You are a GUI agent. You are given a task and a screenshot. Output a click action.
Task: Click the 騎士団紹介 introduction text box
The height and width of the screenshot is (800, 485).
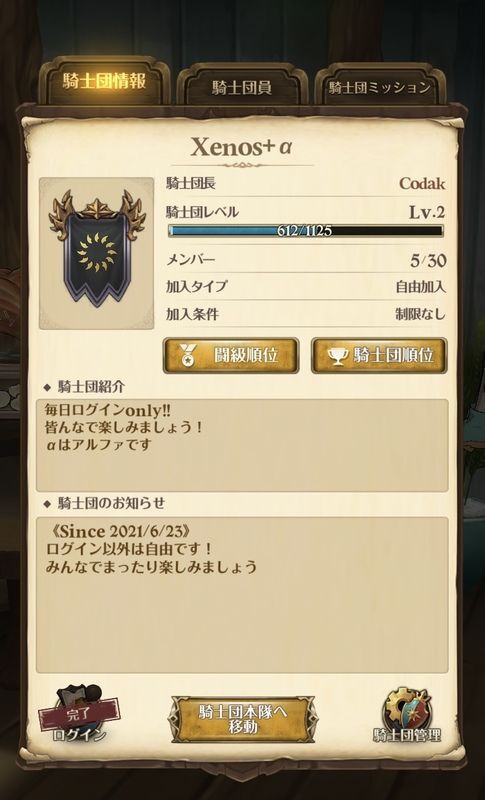(242, 445)
